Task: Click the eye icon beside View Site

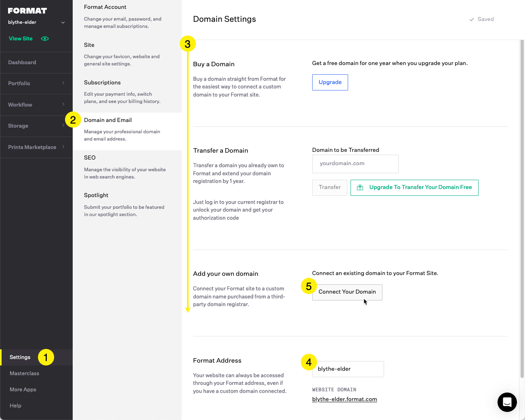Action: pos(45,39)
